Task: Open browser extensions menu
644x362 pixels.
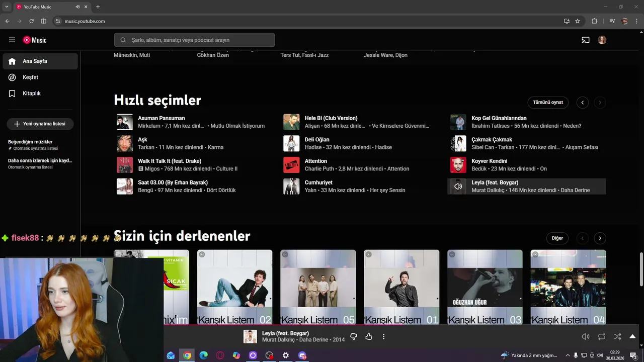Action: pos(594,21)
